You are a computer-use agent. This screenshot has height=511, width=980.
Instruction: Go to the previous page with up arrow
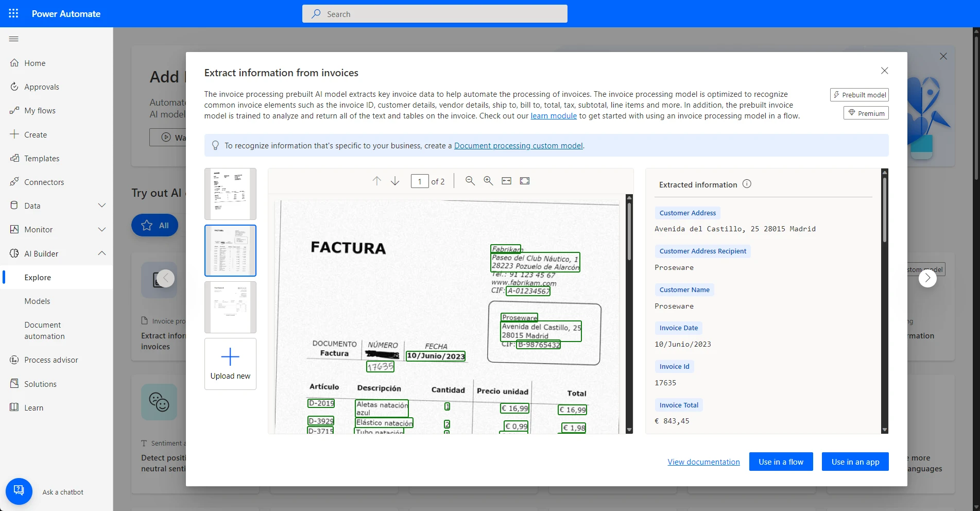(x=376, y=181)
